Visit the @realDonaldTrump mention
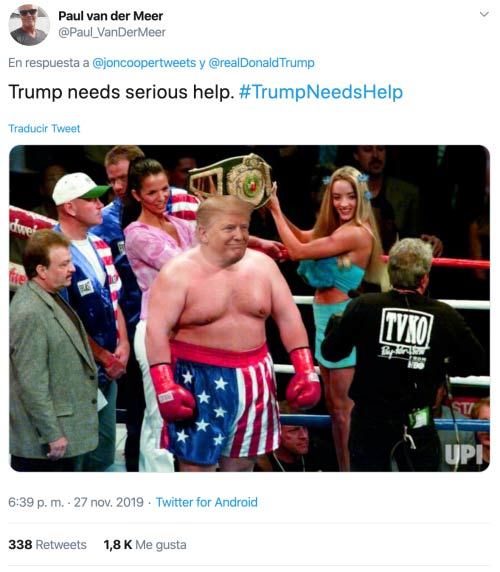Image resolution: width=500 pixels, height=572 pixels. click(x=261, y=63)
